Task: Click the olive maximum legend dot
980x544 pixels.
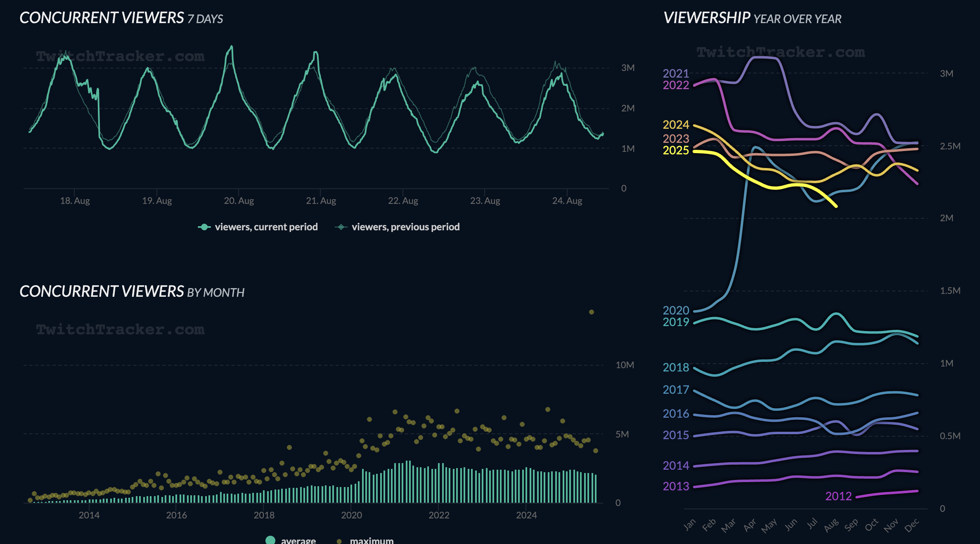Action: coord(339,541)
